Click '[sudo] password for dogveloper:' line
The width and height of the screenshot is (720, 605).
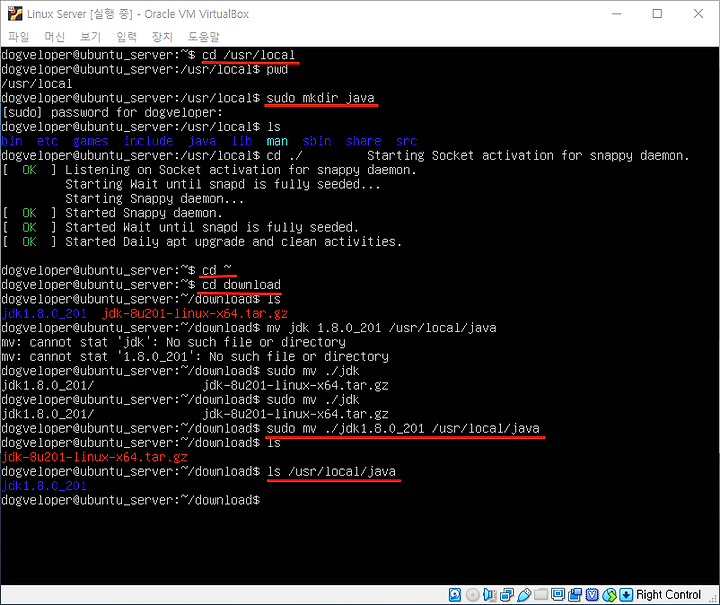click(x=112, y=112)
